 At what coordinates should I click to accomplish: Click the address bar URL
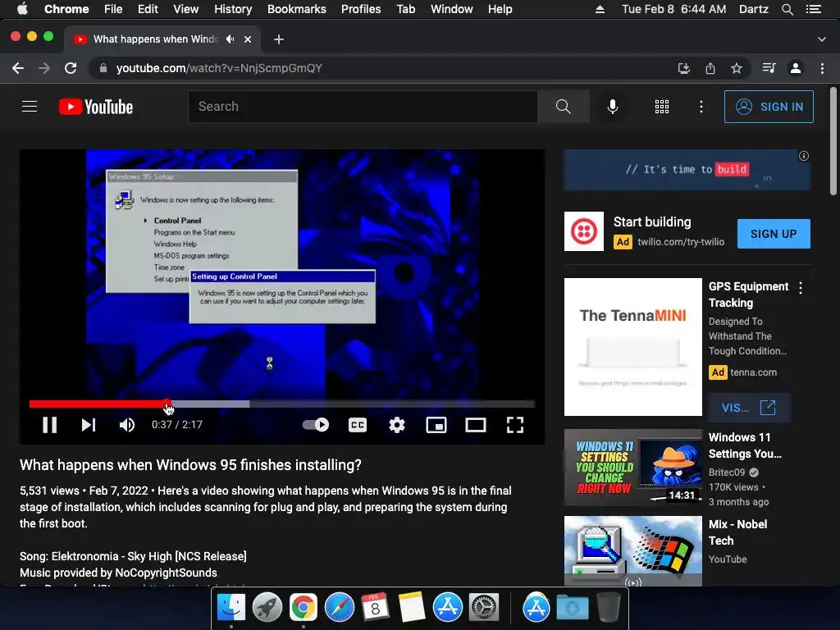(219, 68)
